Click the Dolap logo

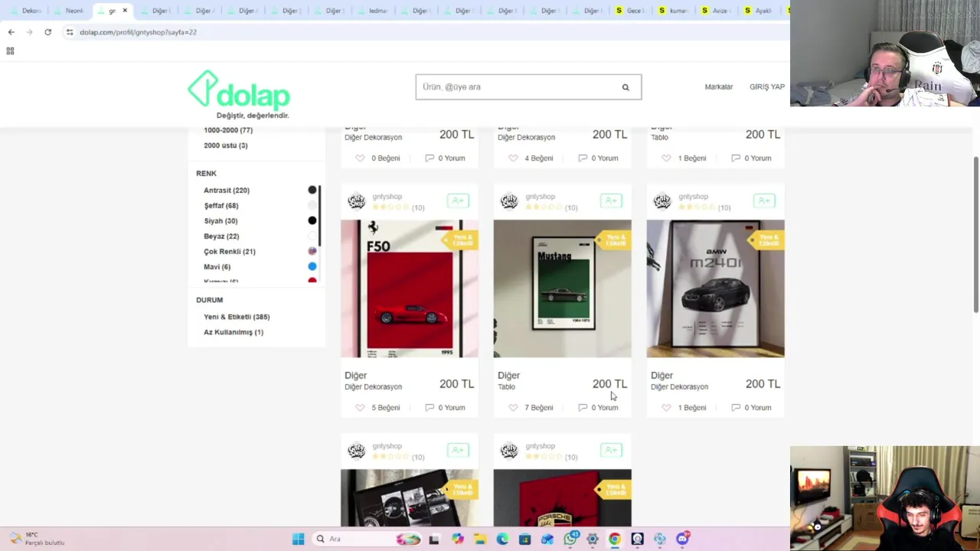[x=239, y=95]
